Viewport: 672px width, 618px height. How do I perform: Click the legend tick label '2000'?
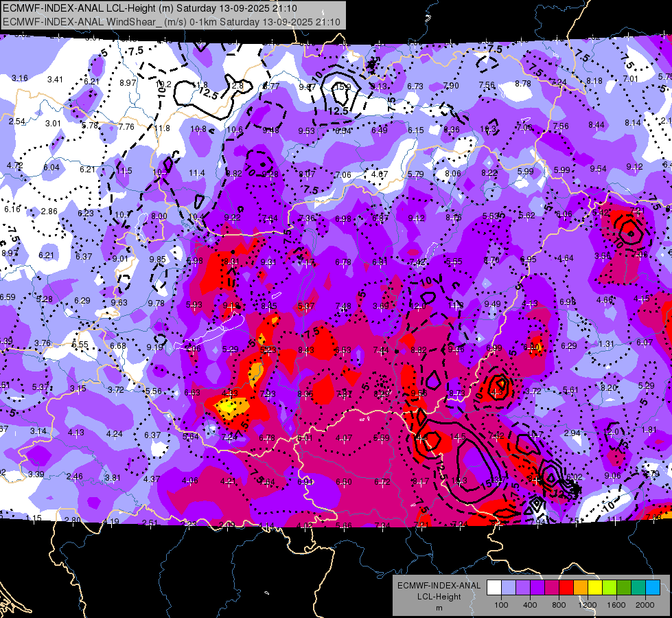point(645,605)
